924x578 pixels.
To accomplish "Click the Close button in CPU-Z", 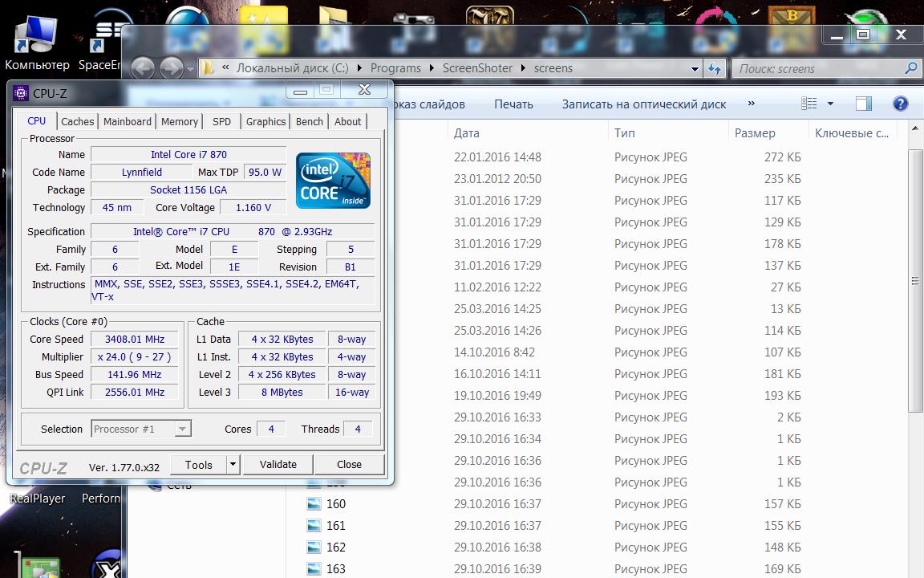I will (x=349, y=465).
